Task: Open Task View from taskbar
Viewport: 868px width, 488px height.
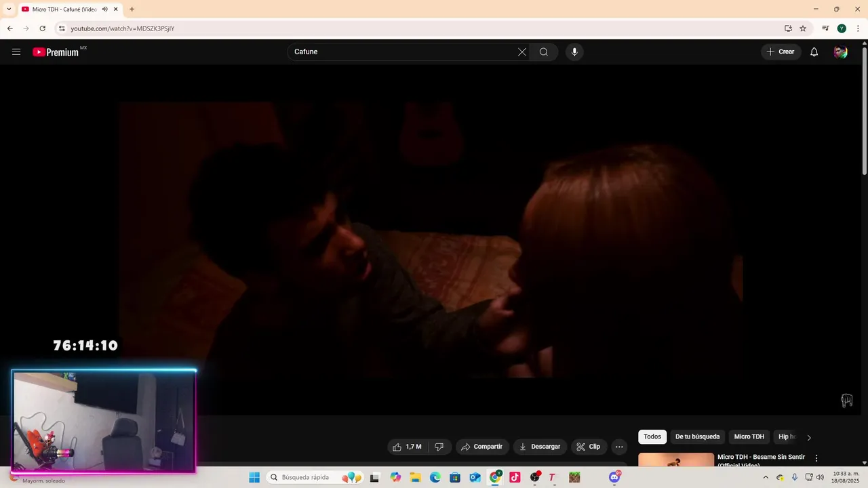Action: [374, 477]
